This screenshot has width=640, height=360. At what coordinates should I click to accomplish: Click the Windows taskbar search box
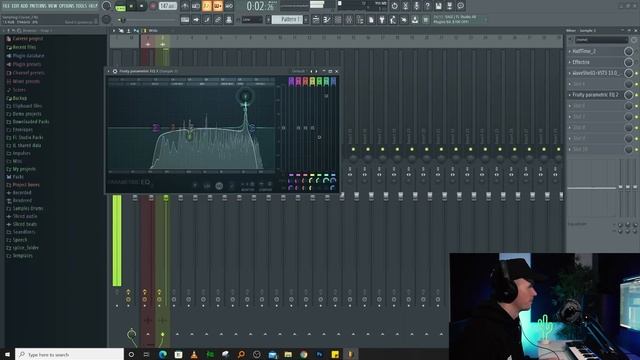click(x=69, y=355)
